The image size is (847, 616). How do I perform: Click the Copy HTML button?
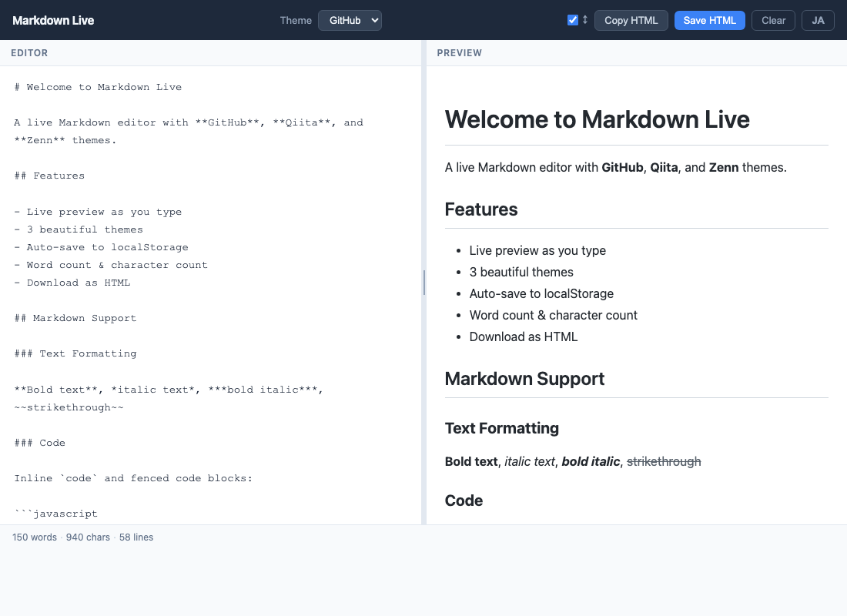click(x=631, y=21)
